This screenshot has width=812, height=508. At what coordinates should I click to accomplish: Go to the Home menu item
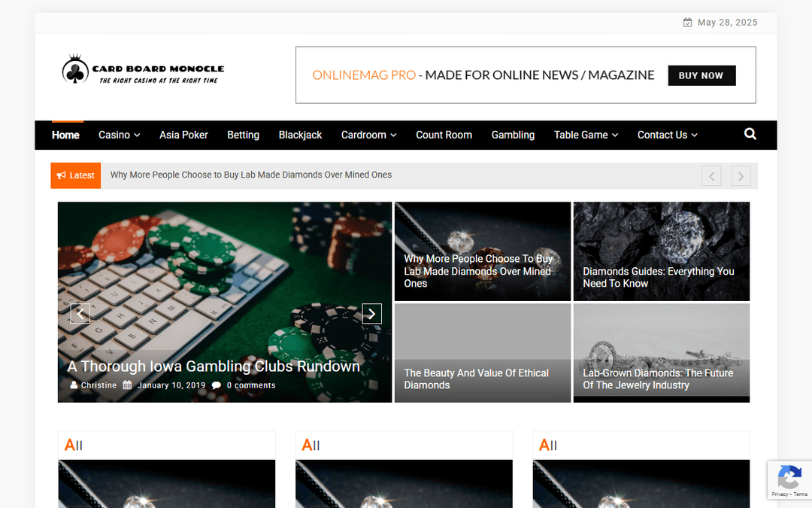(65, 135)
